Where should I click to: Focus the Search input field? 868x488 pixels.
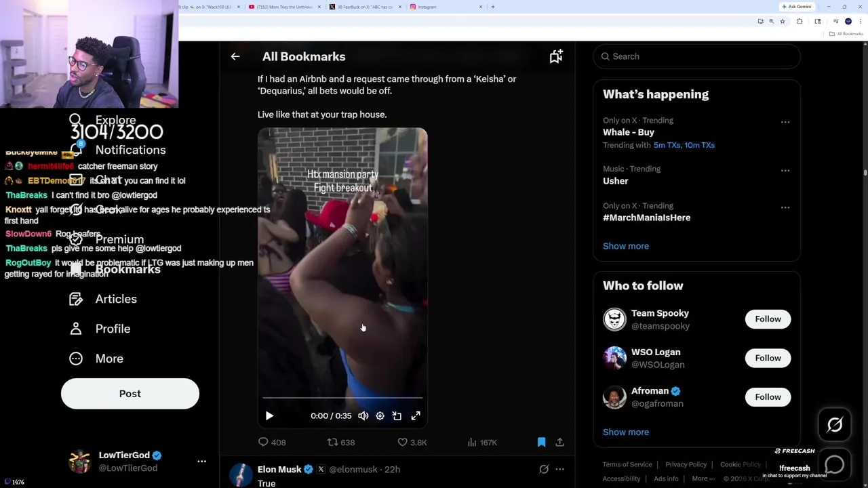coord(697,57)
